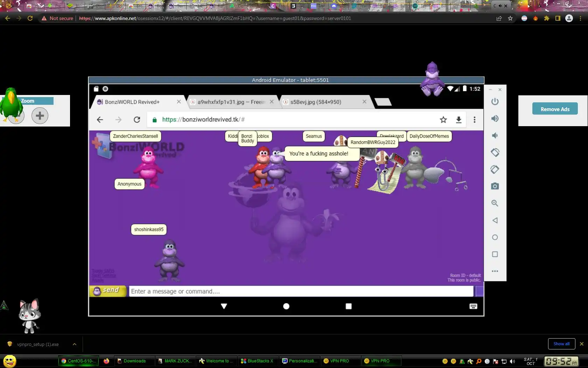
Task: Open the BlueStacks X taskbar item
Action: (258, 361)
